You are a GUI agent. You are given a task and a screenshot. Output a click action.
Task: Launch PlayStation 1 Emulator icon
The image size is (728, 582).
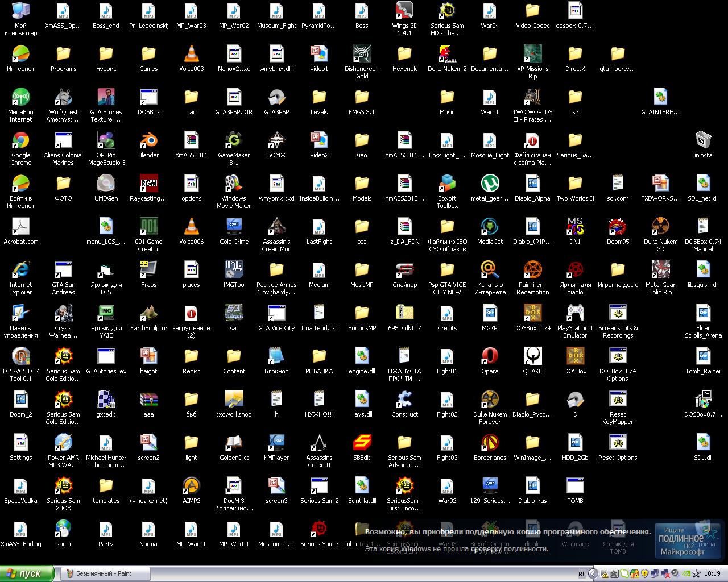point(575,313)
